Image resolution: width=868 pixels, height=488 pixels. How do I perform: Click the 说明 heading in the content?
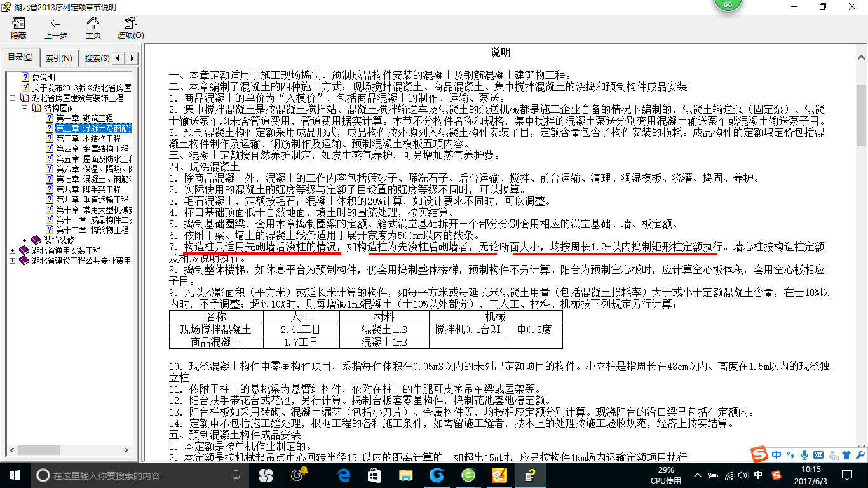pos(500,53)
